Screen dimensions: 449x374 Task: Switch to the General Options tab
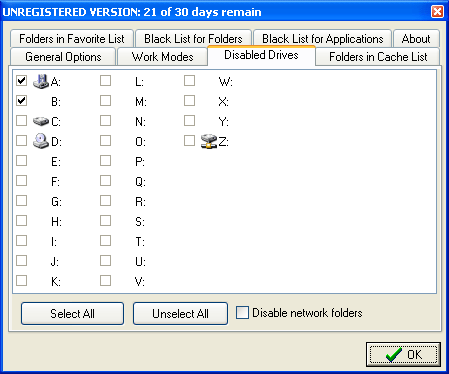point(63,57)
